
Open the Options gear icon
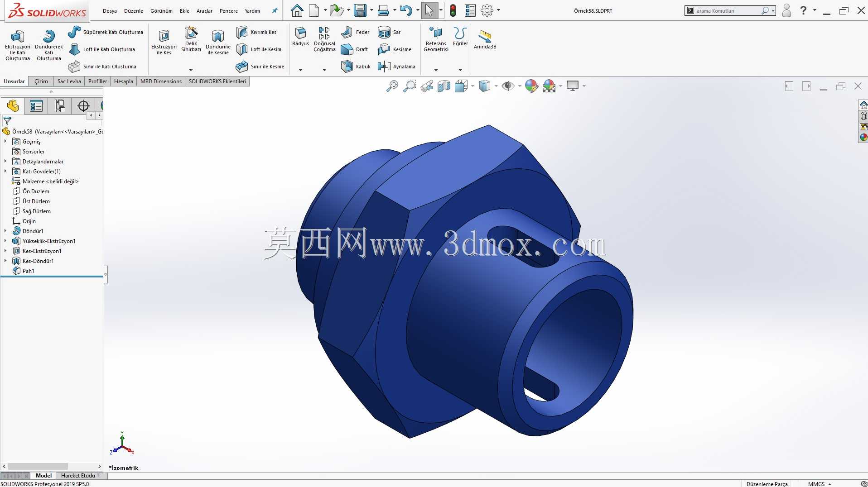487,10
